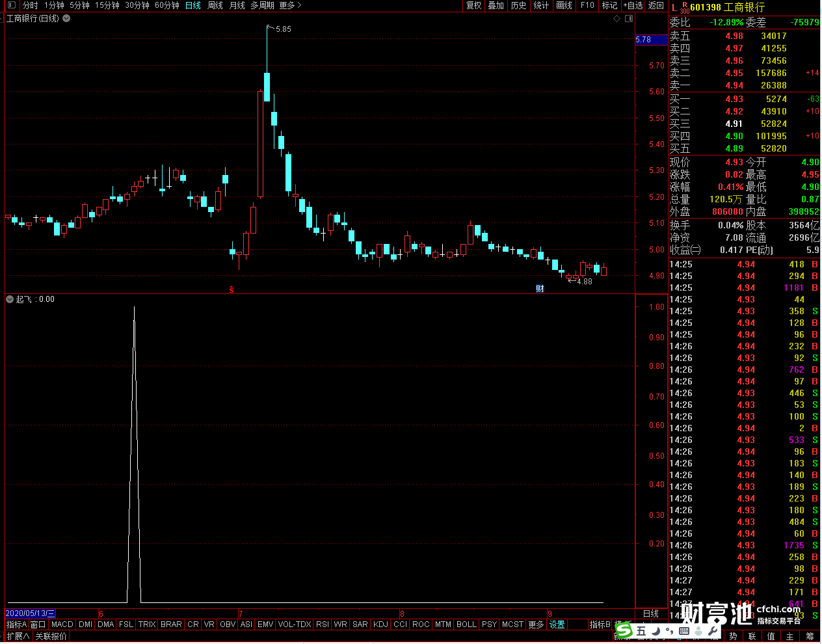Switch to 周线 period
This screenshot has height=644, width=822.
(x=215, y=5)
